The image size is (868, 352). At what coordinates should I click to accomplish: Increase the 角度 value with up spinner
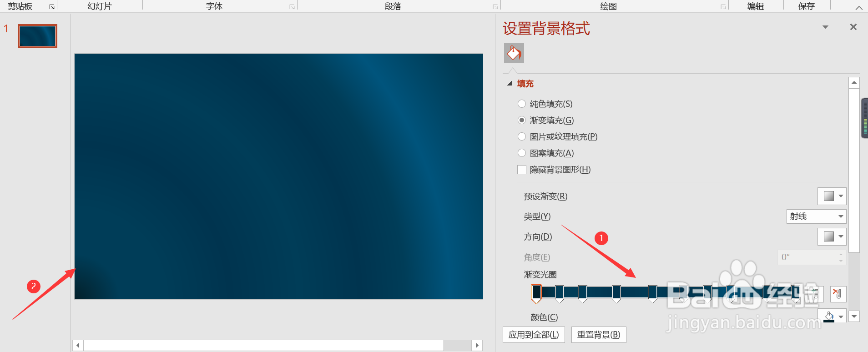click(x=841, y=254)
